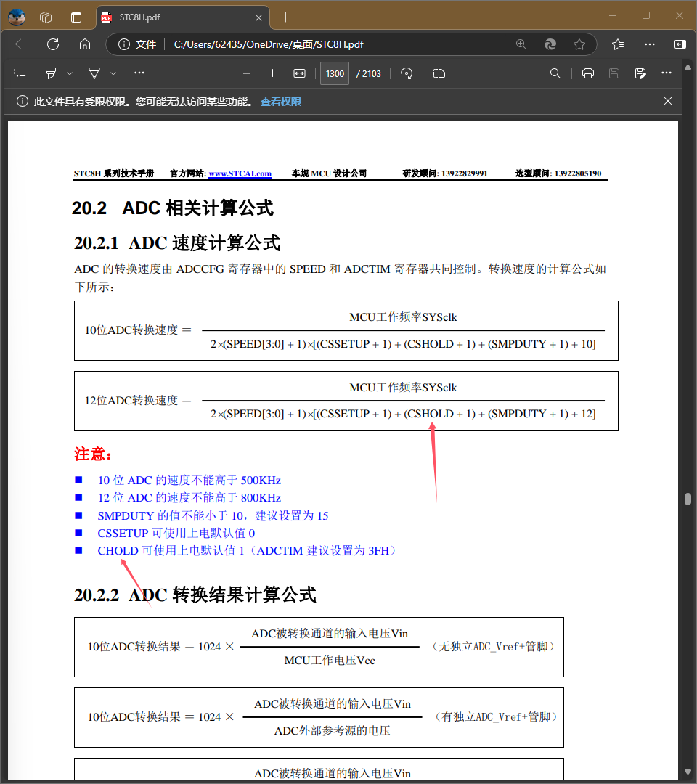Expand draw tool options dropdown
Screen dimensions: 697x784
pyautogui.click(x=113, y=73)
